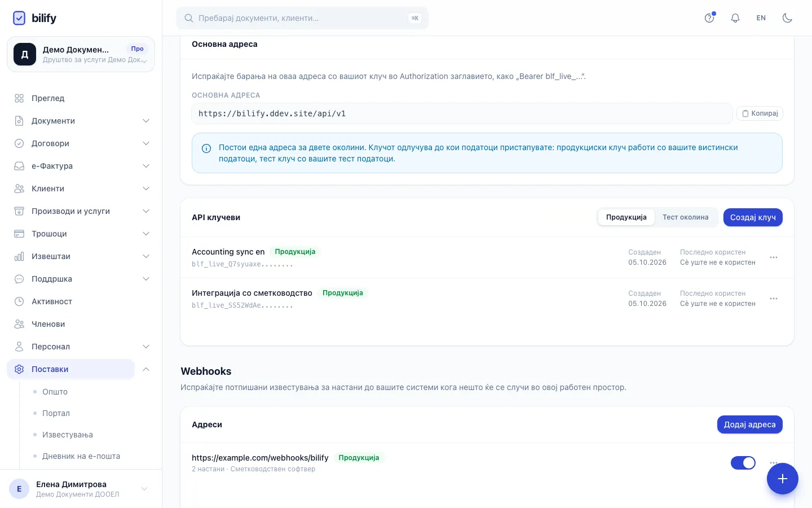Switch to the Тест околина tab

[x=685, y=217]
